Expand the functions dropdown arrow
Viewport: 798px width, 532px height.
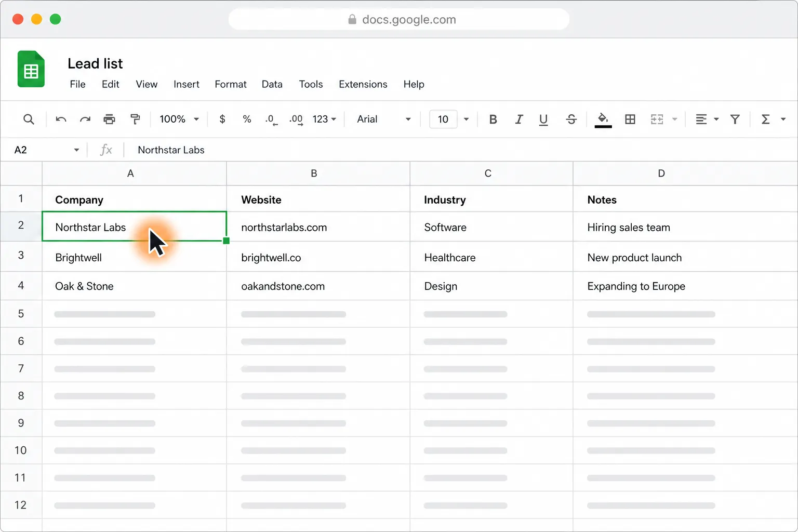point(783,119)
